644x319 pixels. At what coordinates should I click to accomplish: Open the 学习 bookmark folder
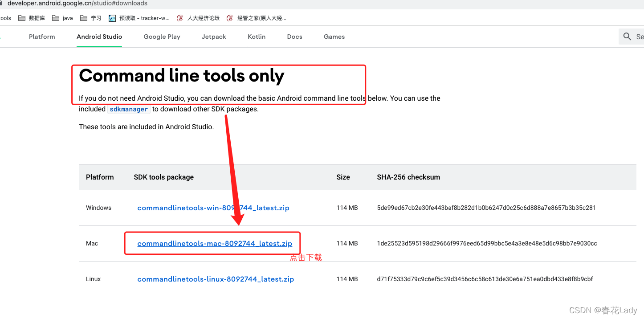pyautogui.click(x=91, y=18)
